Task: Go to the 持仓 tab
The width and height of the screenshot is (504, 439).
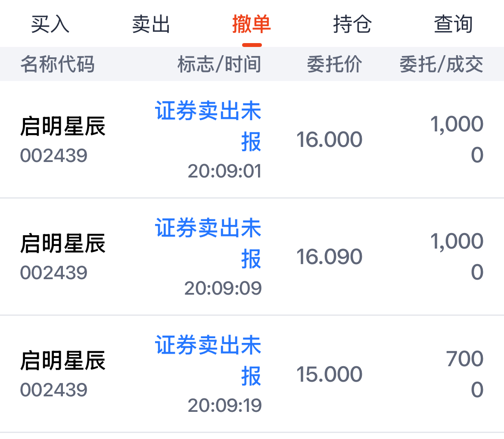Action: tap(352, 24)
